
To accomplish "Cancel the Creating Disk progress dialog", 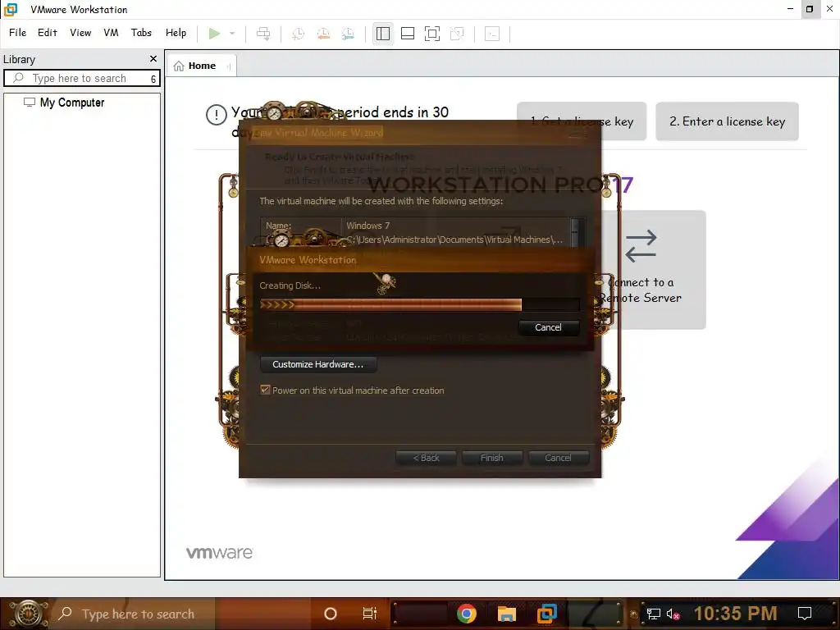I will 549,327.
